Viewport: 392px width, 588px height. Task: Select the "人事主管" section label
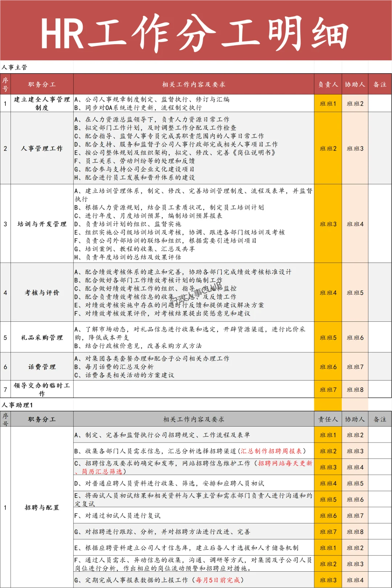click(x=15, y=67)
